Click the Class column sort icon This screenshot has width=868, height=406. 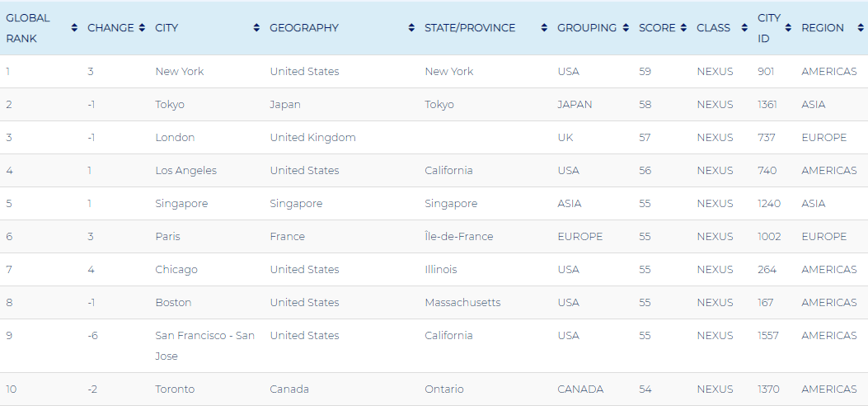coord(744,28)
